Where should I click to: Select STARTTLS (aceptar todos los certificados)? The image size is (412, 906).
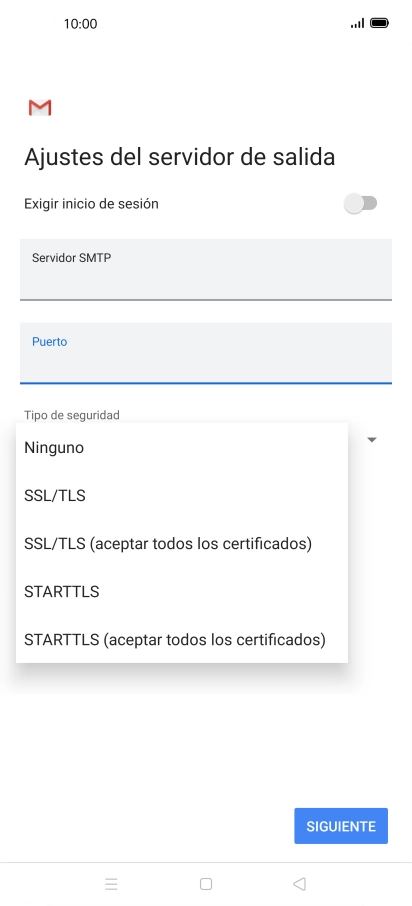pos(182,639)
